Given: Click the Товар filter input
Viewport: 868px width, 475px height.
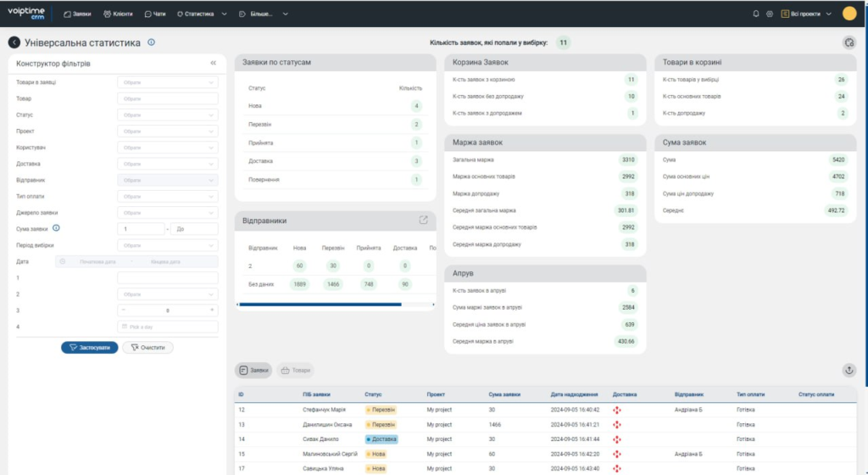Looking at the screenshot, I should [168, 98].
